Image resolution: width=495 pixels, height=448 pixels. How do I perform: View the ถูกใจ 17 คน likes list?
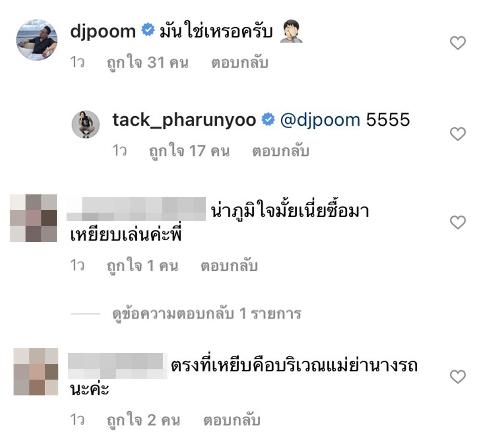pos(189,150)
